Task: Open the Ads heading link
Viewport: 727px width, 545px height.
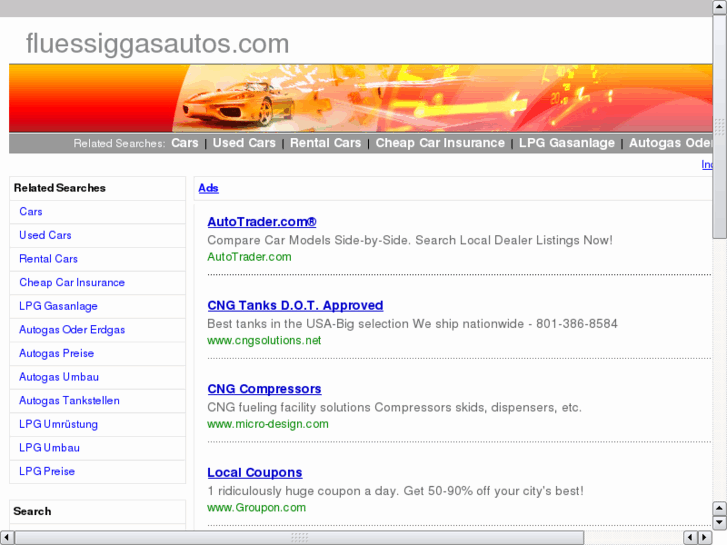Action: coord(208,188)
